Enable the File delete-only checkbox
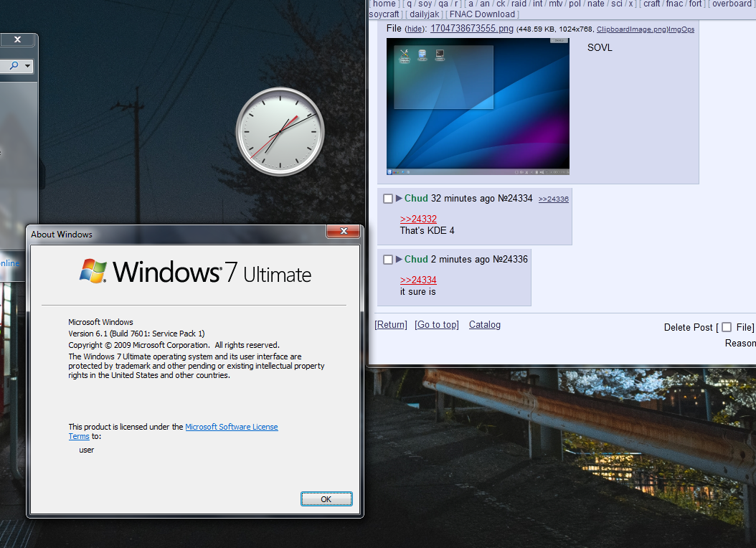756x548 pixels. [x=727, y=327]
